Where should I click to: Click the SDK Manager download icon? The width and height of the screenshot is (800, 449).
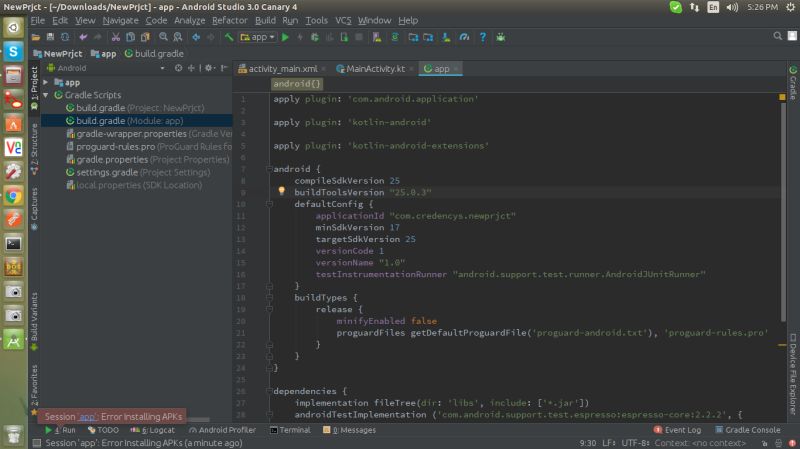tap(446, 37)
